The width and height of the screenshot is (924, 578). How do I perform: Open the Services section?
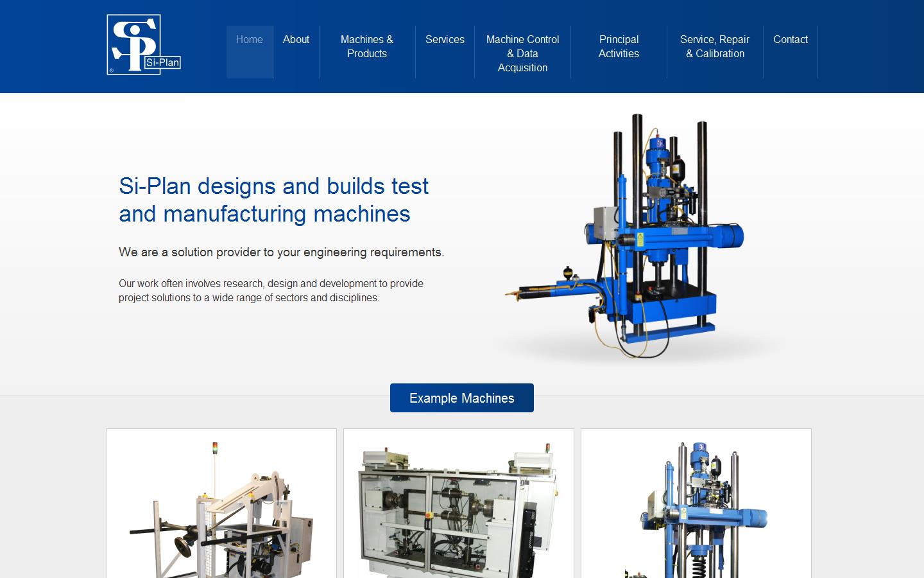coord(445,39)
